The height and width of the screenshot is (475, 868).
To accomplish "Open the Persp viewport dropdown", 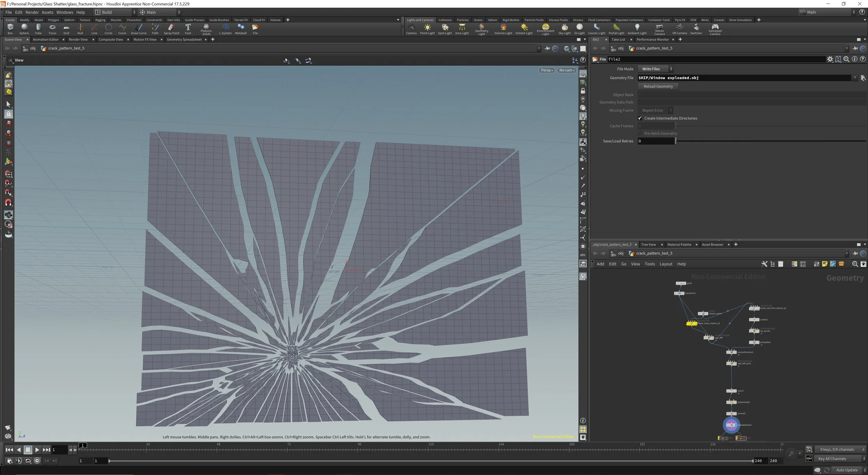I will tap(546, 70).
